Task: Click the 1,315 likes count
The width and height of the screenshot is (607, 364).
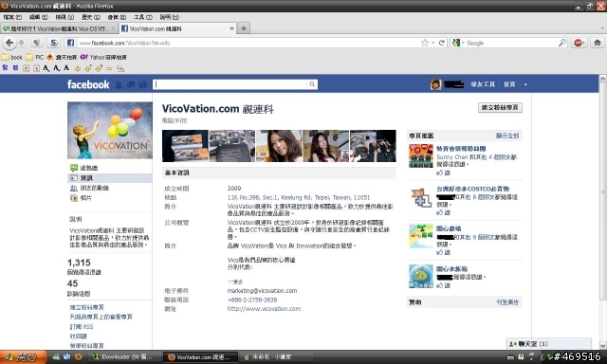Action: point(79,263)
